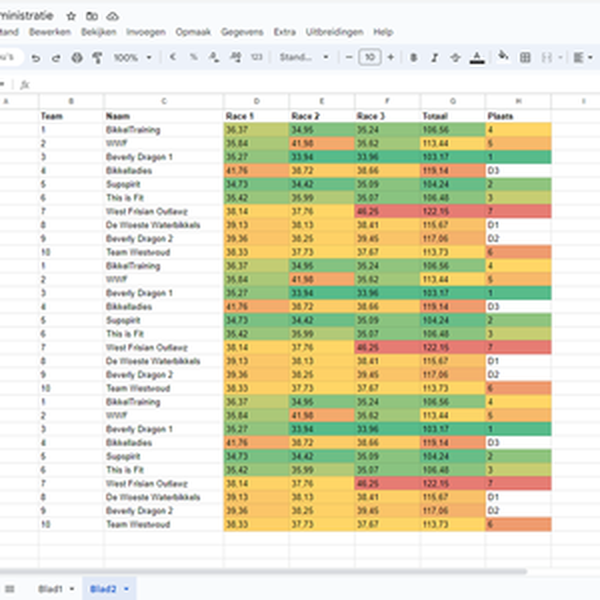Select the Team header cell

(71, 116)
